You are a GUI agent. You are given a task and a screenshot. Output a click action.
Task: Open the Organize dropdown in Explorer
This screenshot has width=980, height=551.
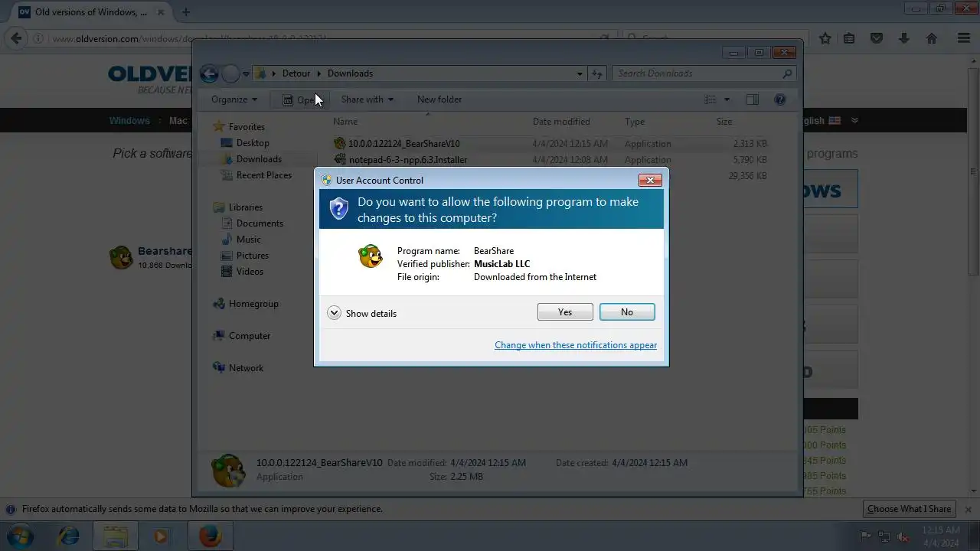click(234, 99)
